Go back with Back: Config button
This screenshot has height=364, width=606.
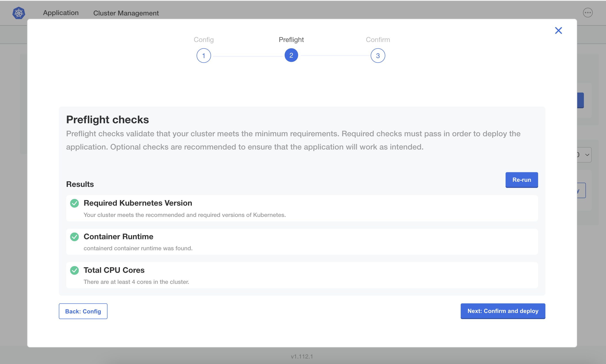pos(83,311)
